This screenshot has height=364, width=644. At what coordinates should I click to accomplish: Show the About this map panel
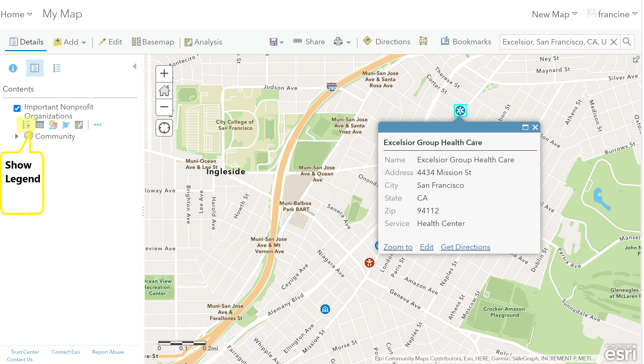13,68
